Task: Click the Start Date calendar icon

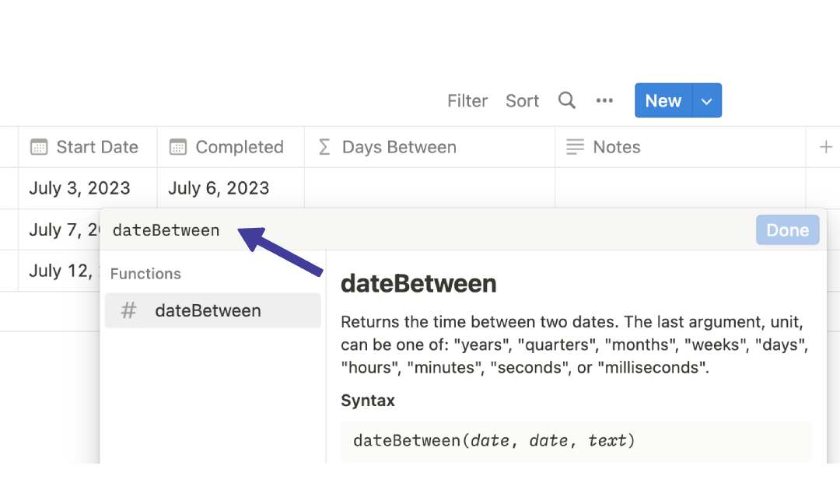Action: [x=38, y=147]
